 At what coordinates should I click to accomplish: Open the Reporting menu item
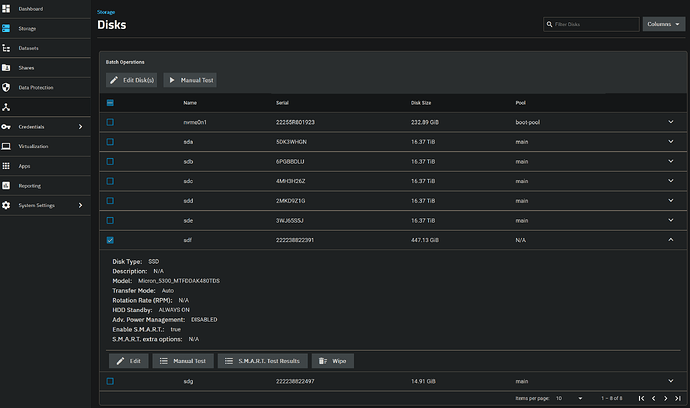point(45,186)
